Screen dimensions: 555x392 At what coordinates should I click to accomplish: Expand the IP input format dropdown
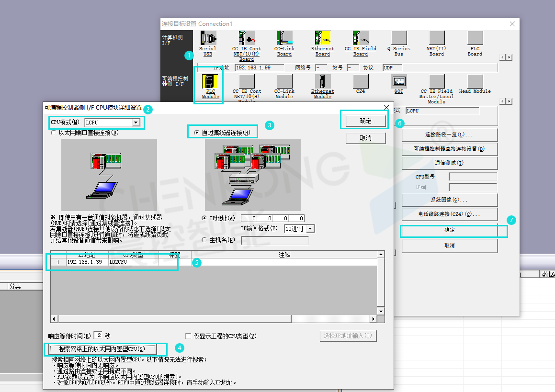coord(310,229)
